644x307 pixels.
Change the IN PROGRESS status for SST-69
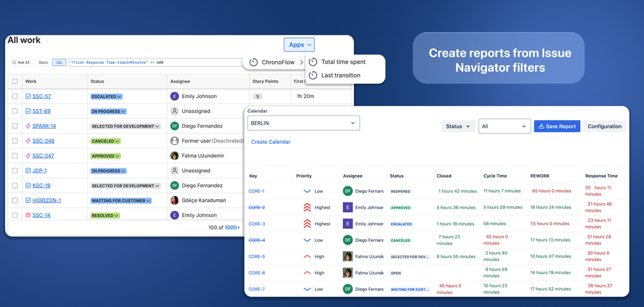click(x=108, y=112)
